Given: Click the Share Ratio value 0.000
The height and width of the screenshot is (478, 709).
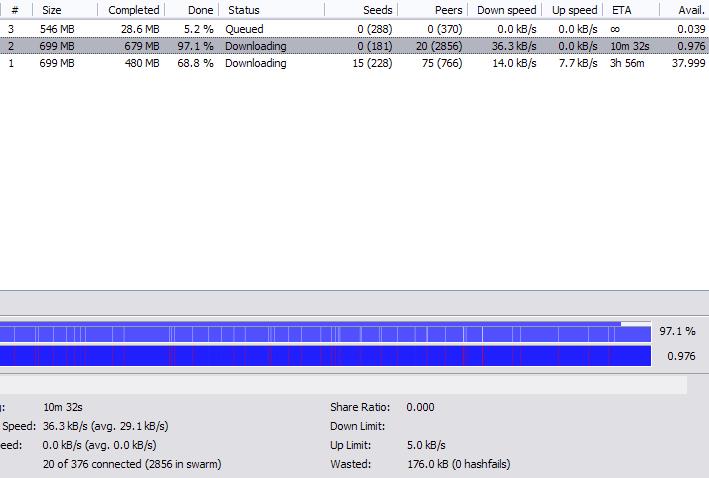Looking at the screenshot, I should click(420, 407).
